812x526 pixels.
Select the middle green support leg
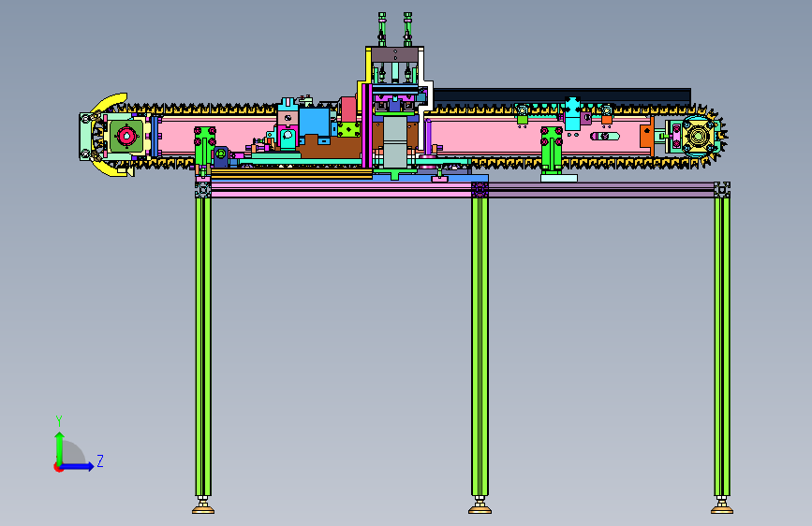point(480,346)
